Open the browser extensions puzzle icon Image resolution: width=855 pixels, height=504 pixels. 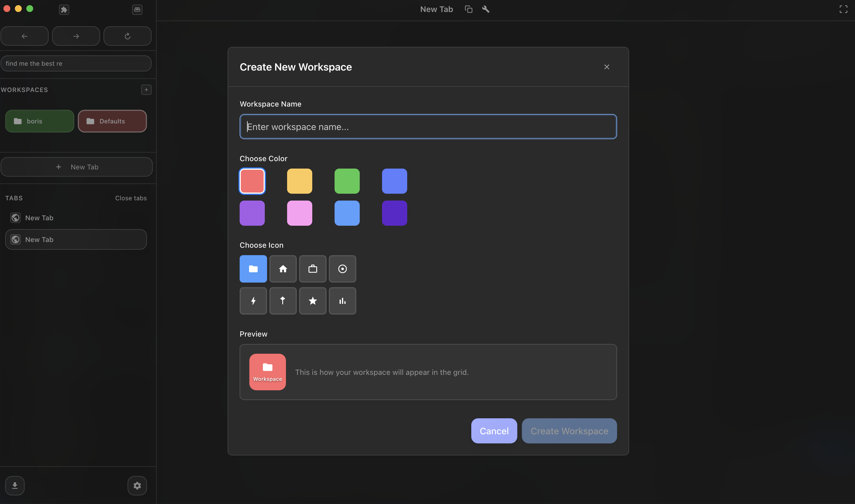coord(63,9)
